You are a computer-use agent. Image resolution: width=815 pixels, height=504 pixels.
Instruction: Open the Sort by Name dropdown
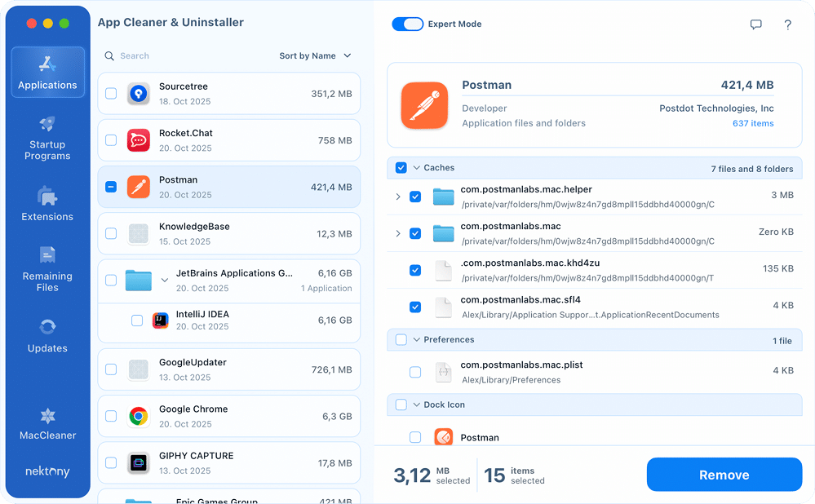tap(315, 56)
